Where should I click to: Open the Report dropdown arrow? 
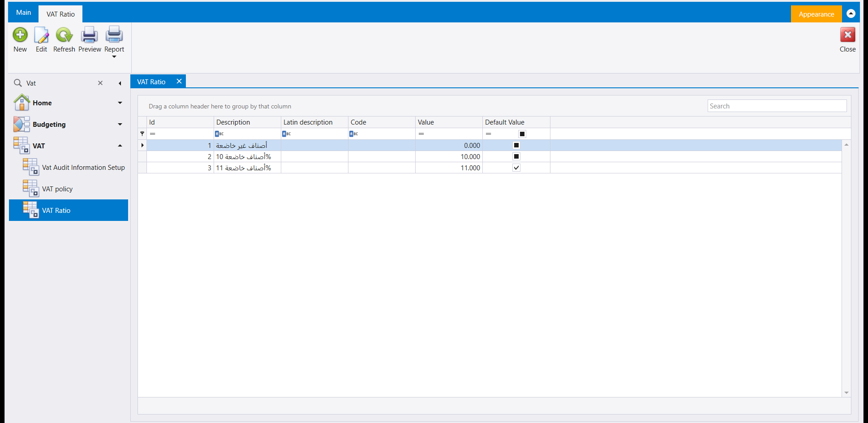click(x=114, y=56)
